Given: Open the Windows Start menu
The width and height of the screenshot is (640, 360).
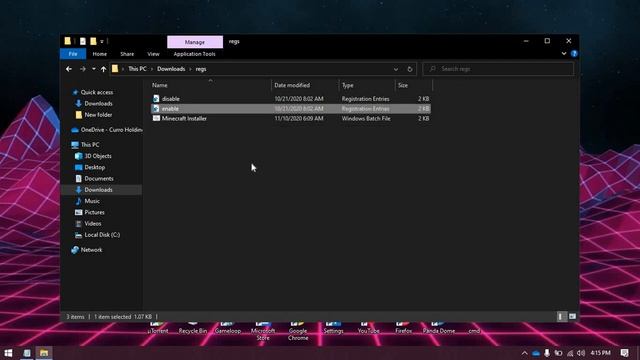Looking at the screenshot, I should click(x=8, y=353).
